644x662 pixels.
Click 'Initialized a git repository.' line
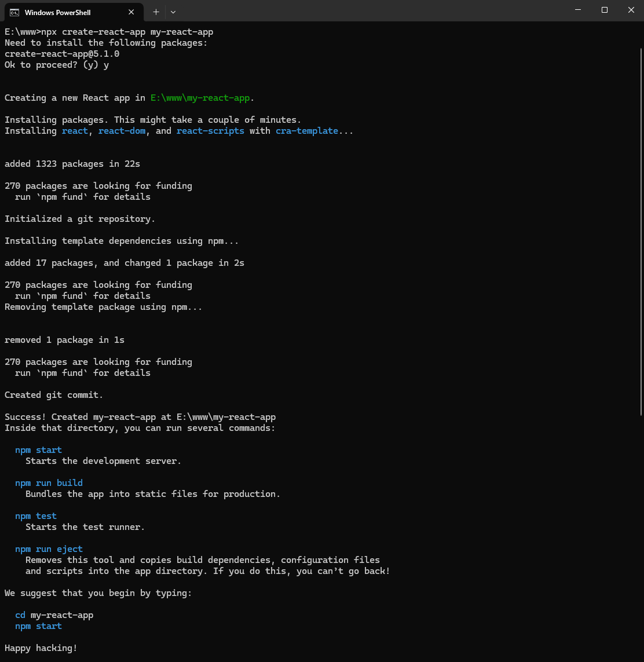click(80, 219)
